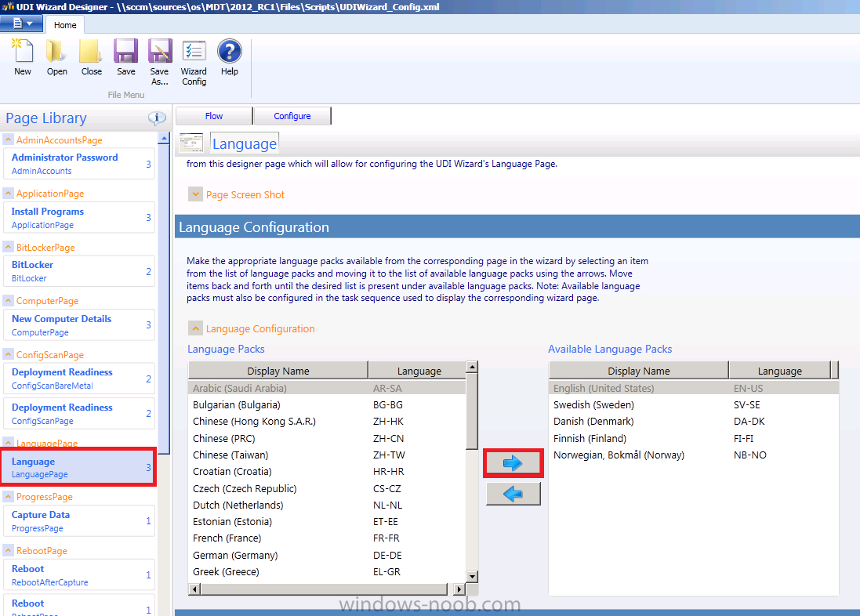Click Language Packs list scroll down arrow
The height and width of the screenshot is (616, 860).
tap(472, 576)
